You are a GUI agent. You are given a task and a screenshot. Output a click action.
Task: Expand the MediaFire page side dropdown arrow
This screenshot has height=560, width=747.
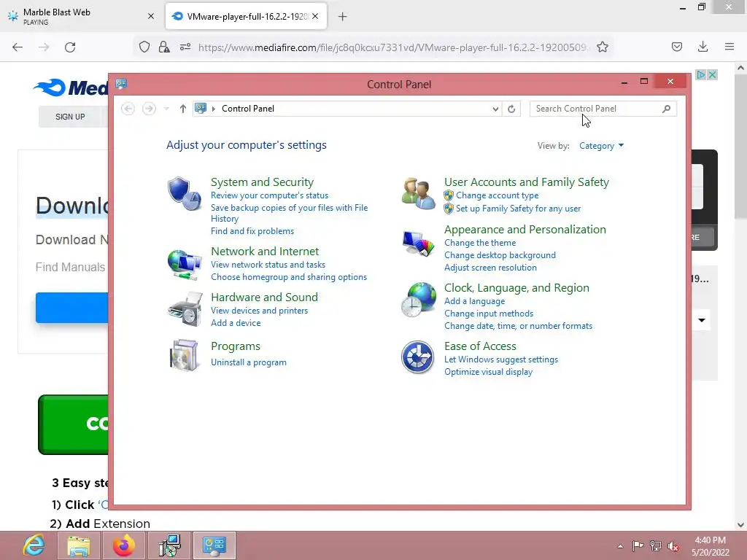[x=702, y=320]
